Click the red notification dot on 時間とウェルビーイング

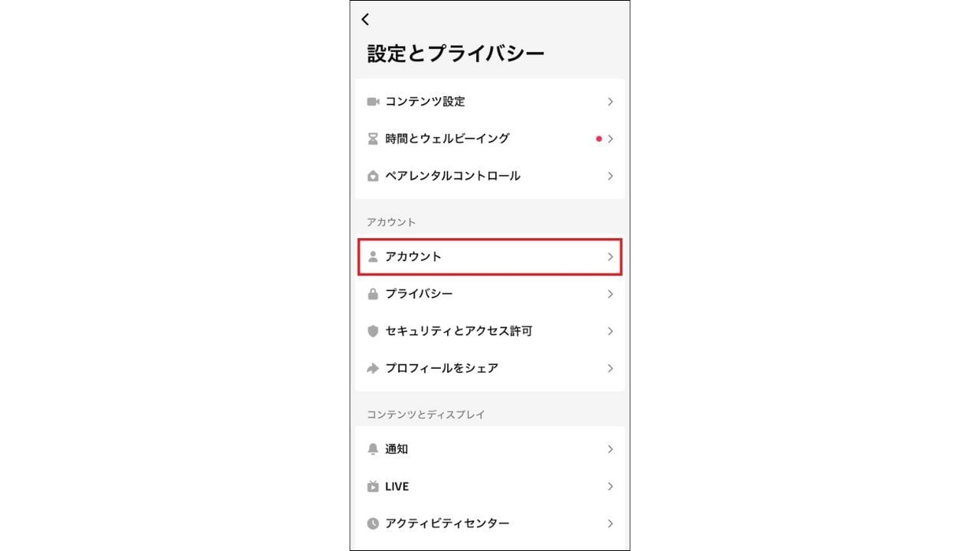coord(599,139)
